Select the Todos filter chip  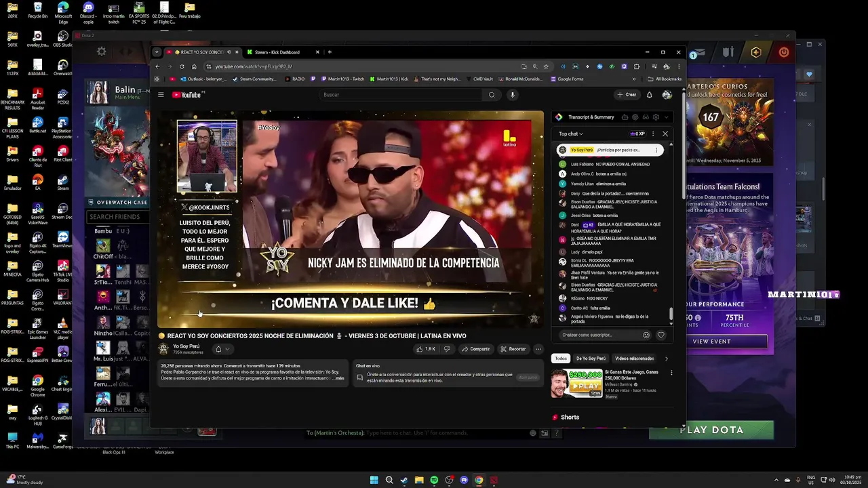pos(561,359)
